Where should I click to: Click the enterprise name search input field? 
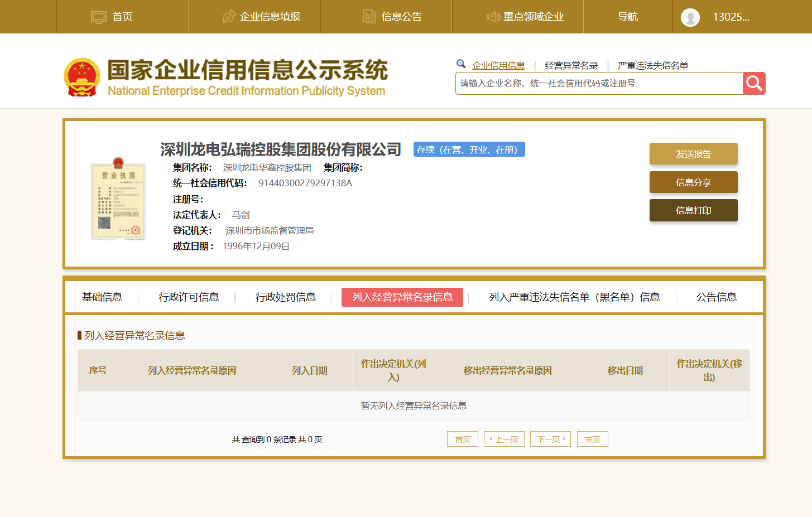(x=598, y=84)
